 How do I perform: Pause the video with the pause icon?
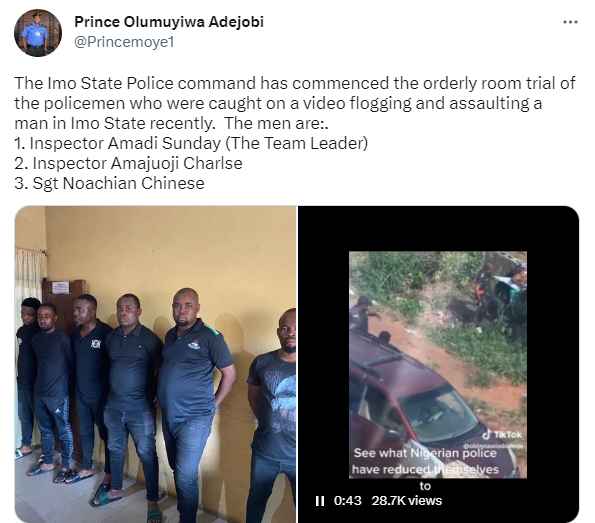320,501
